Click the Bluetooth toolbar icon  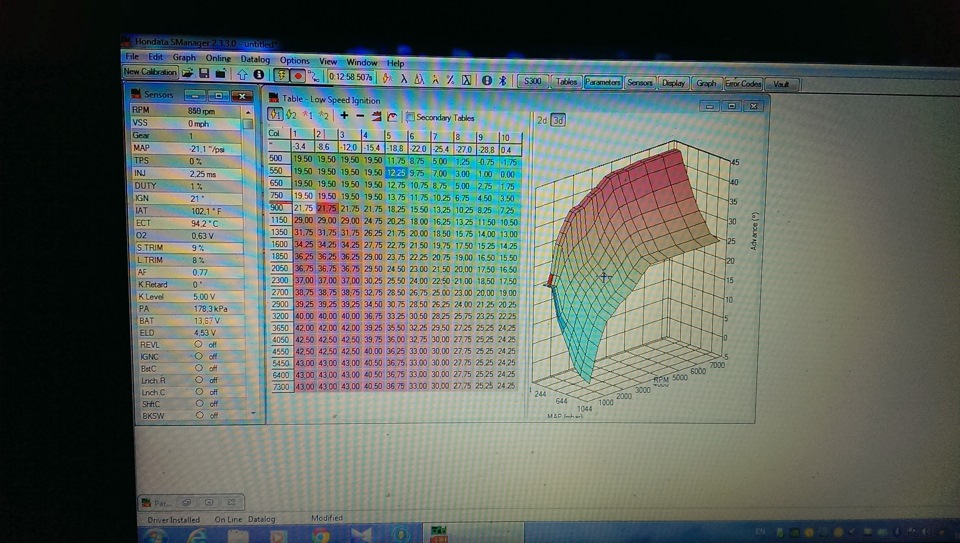click(502, 81)
